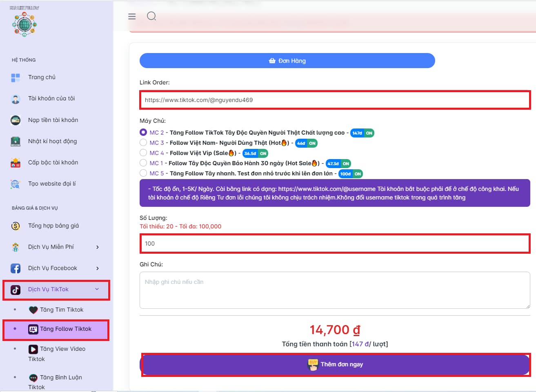536x392 pixels.
Task: Click the search magnifier icon
Action: tap(151, 16)
